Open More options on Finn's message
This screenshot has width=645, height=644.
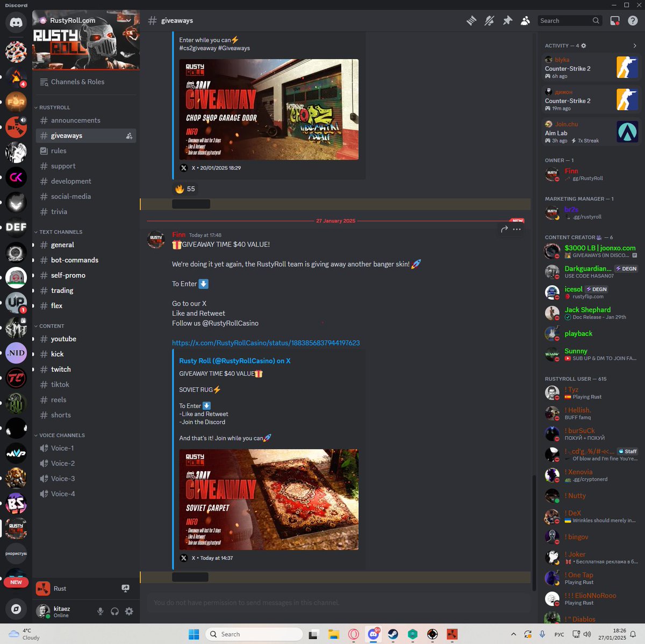pyautogui.click(x=517, y=229)
